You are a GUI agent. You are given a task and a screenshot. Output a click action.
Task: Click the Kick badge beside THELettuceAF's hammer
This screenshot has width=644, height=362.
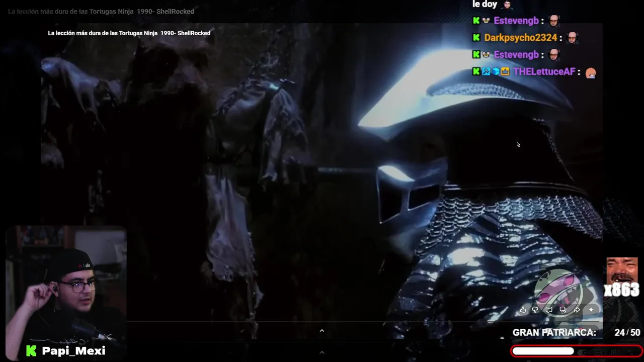click(x=476, y=72)
